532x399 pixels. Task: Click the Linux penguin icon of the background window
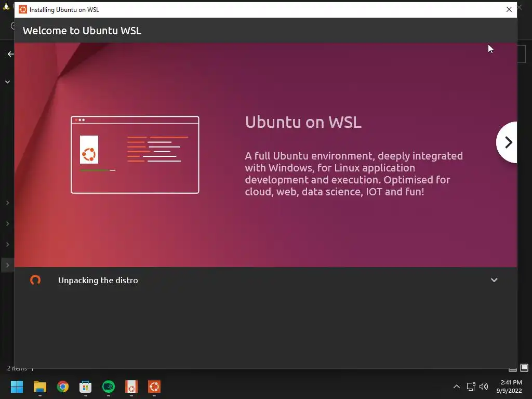[x=6, y=6]
